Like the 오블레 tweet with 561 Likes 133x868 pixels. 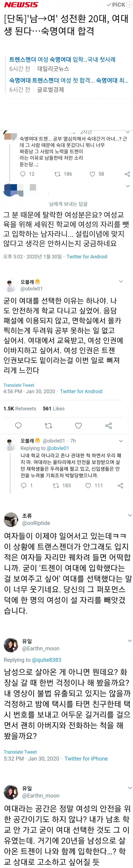click(78, 426)
